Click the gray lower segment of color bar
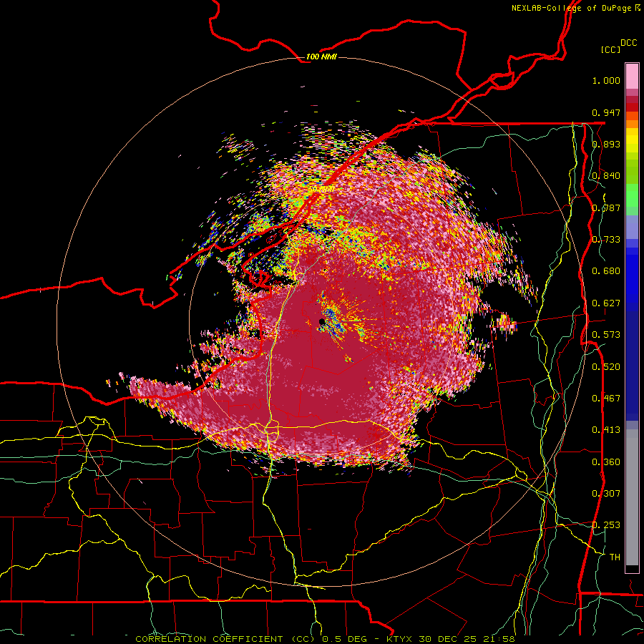Image resolution: width=644 pixels, height=644 pixels. tap(632, 497)
